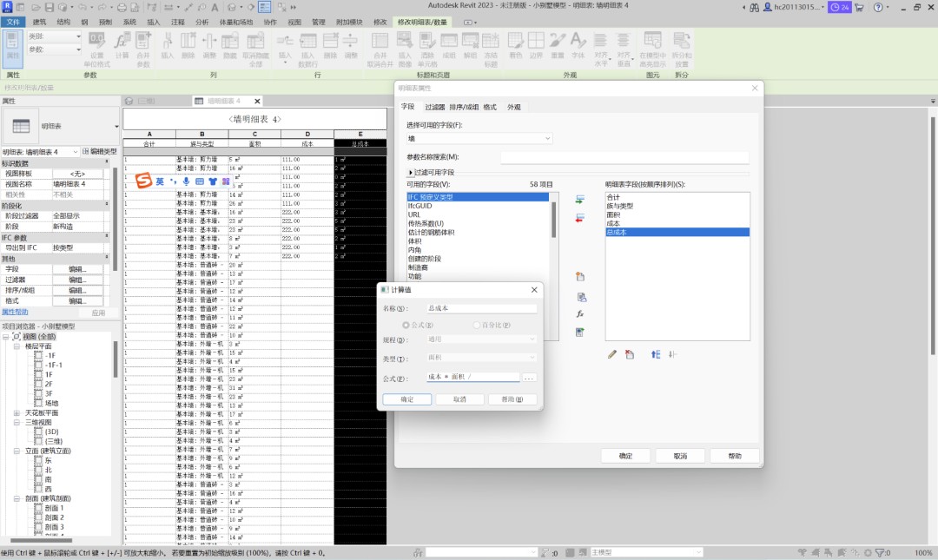Click the move parameter up icon

click(x=656, y=355)
